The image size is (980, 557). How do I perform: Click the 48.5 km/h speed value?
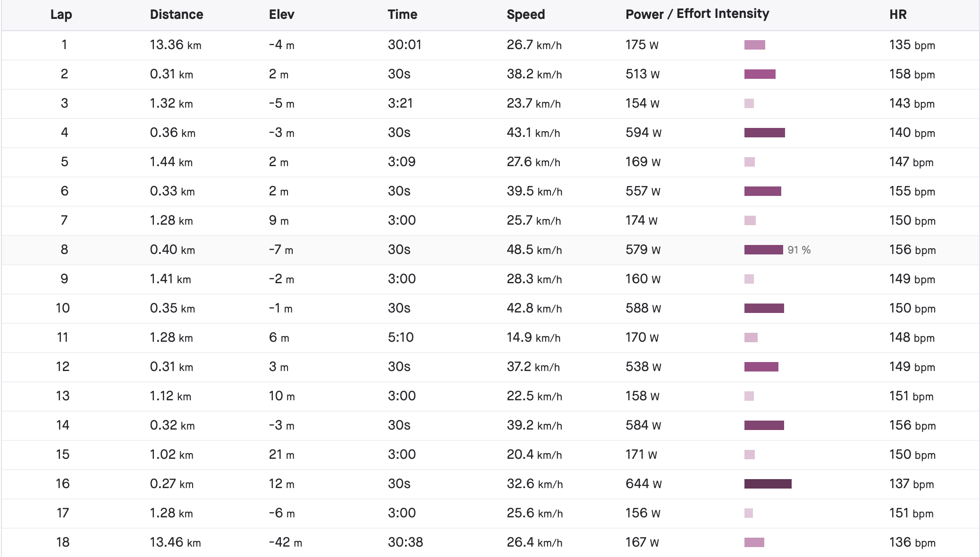click(x=534, y=250)
